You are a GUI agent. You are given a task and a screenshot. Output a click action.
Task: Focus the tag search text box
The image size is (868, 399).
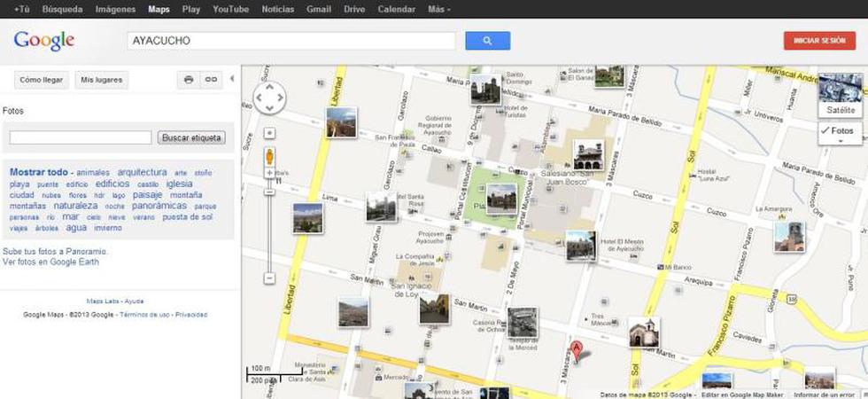pos(81,137)
